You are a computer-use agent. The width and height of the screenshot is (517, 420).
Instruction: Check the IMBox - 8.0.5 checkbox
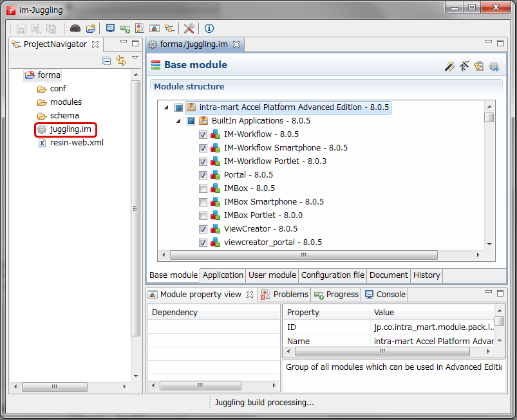point(203,188)
